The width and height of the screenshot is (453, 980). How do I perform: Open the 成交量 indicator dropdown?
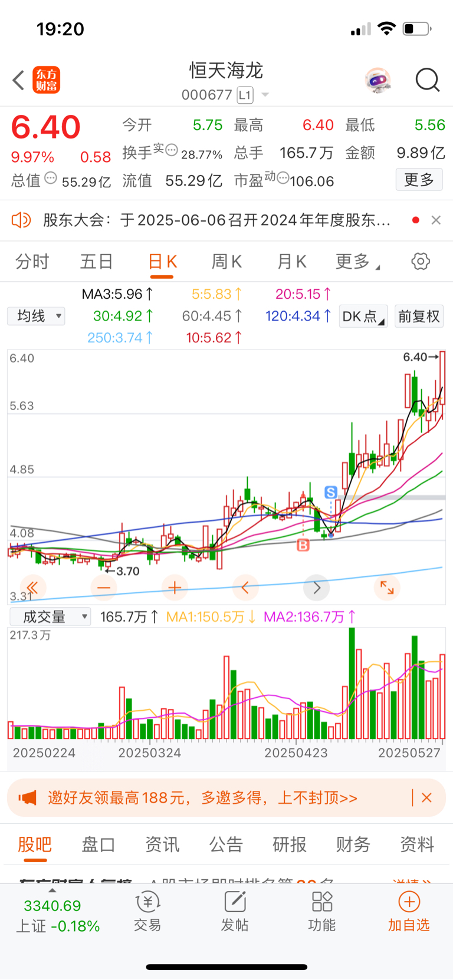(50, 617)
